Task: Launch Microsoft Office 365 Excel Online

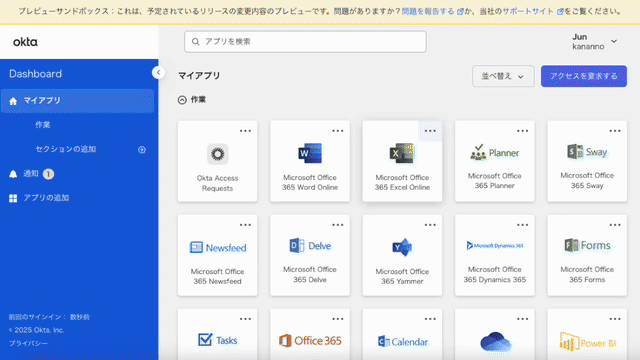Action: [x=402, y=161]
